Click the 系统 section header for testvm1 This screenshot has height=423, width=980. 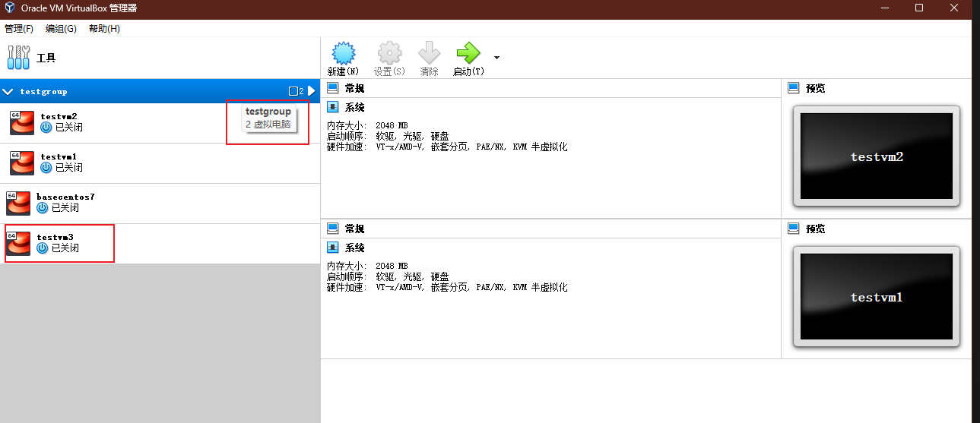[355, 248]
